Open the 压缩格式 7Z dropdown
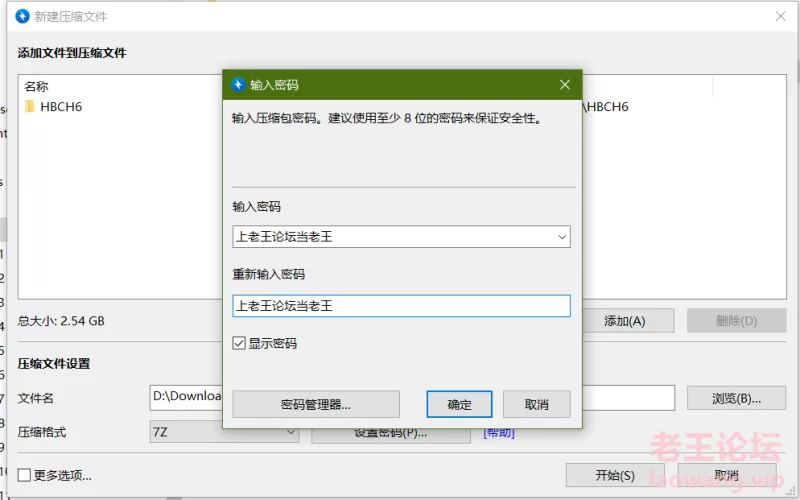 click(224, 432)
